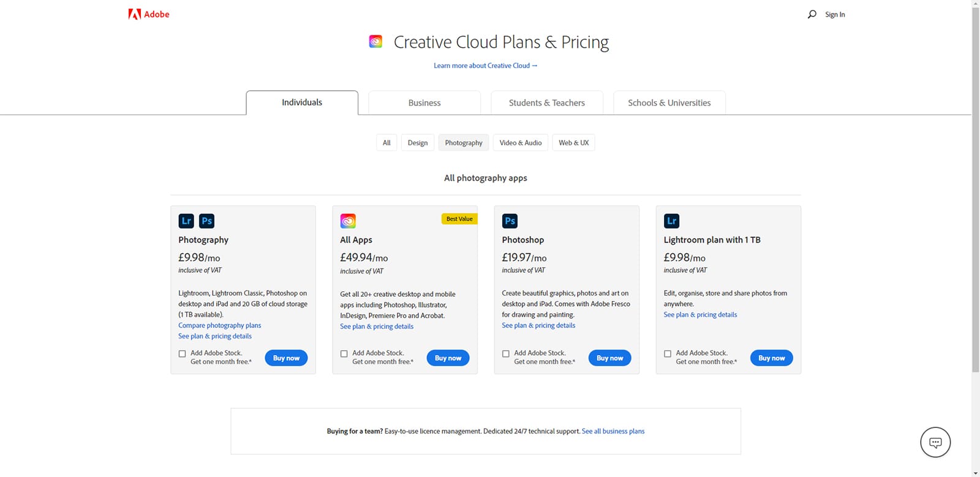The width and height of the screenshot is (980, 477).
Task: Tick Add Adobe Stock on Photoshop card
Action: 505,354
